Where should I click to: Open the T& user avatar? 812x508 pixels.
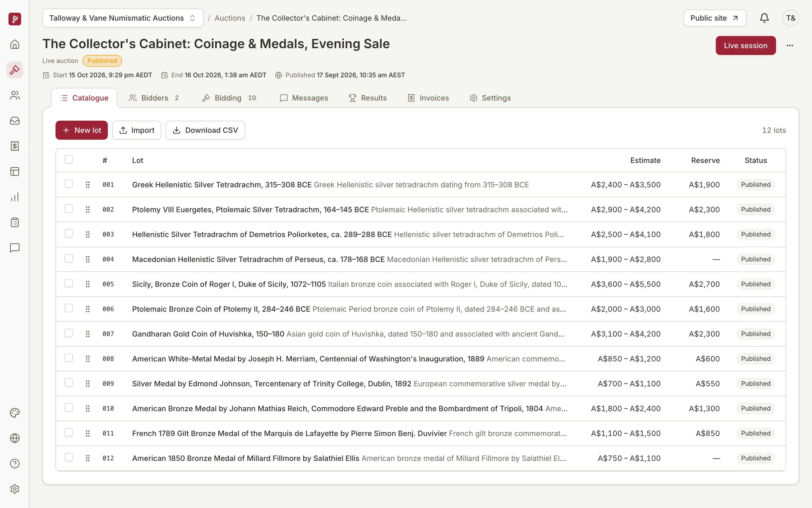[x=791, y=18]
